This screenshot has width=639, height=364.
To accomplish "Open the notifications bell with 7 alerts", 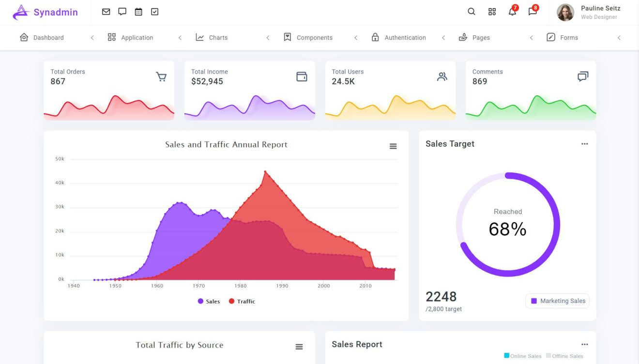I will [512, 12].
